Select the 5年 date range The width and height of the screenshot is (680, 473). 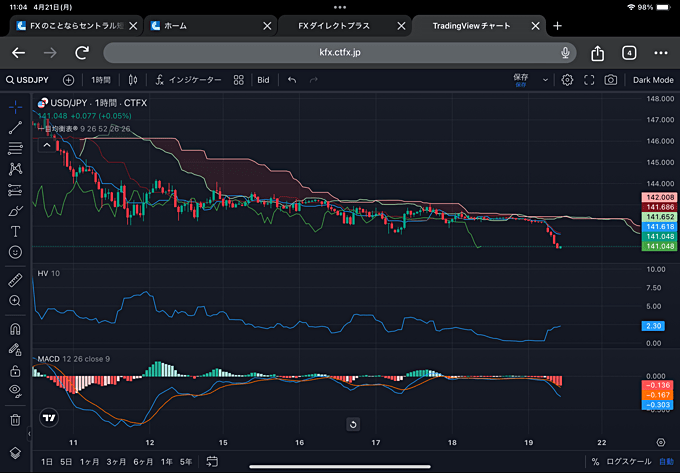click(186, 462)
